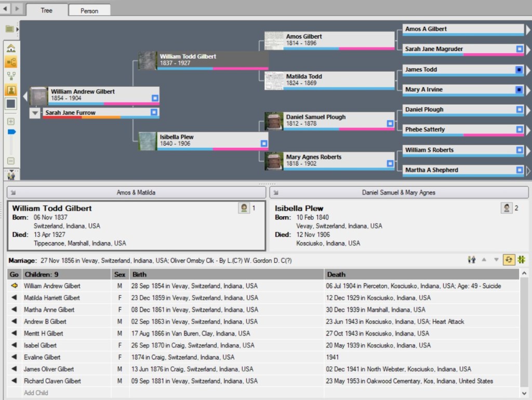Adjust the tree zoom slider handle
The image size is (532, 400).
coord(11,132)
